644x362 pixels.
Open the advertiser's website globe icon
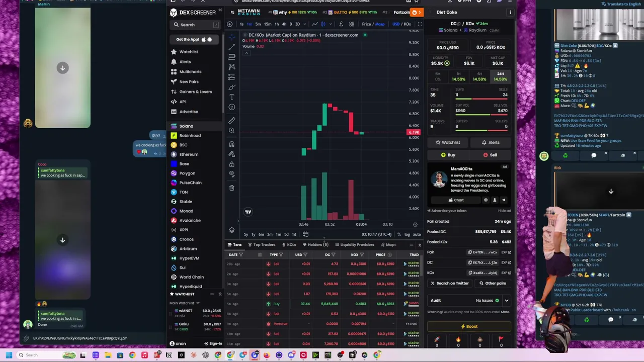[486, 200]
